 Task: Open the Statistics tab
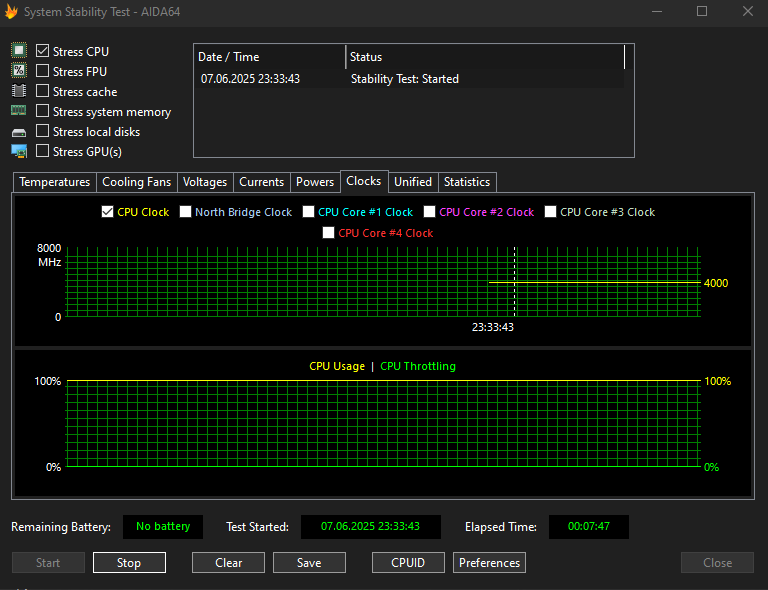[467, 182]
